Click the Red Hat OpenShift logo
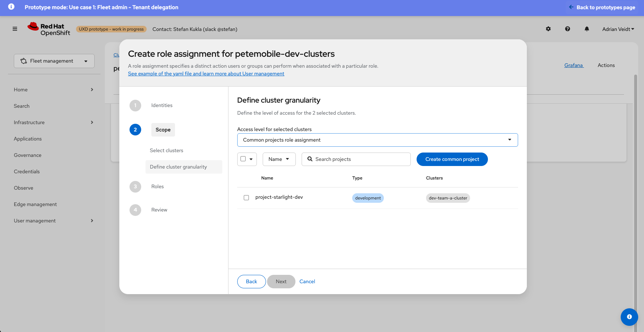Image resolution: width=644 pixels, height=332 pixels. pos(49,29)
